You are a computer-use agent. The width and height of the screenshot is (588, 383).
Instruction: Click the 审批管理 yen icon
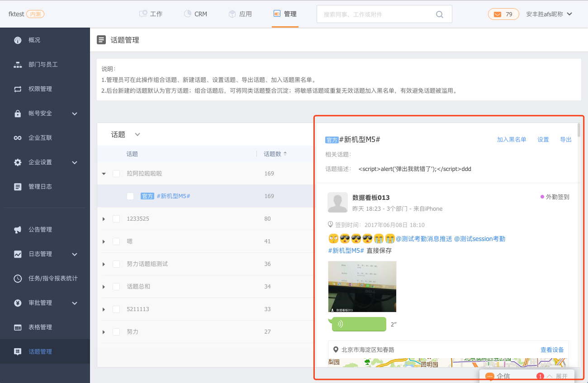tap(18, 303)
